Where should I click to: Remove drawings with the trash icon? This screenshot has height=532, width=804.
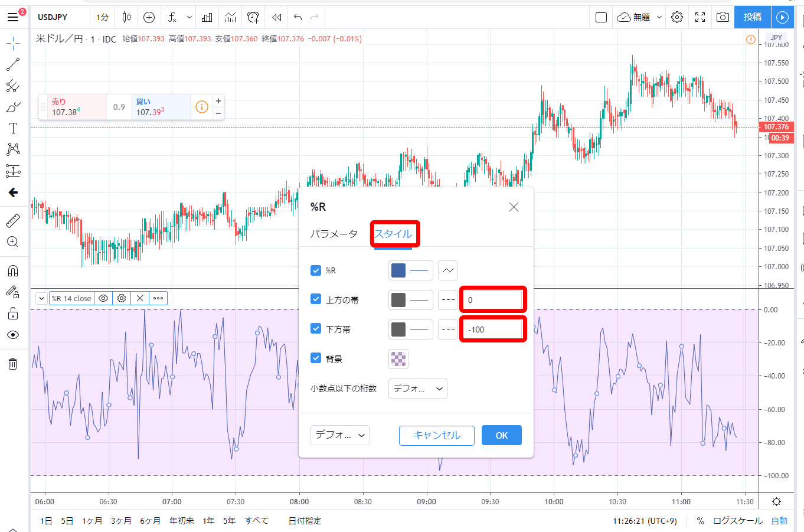click(x=13, y=364)
